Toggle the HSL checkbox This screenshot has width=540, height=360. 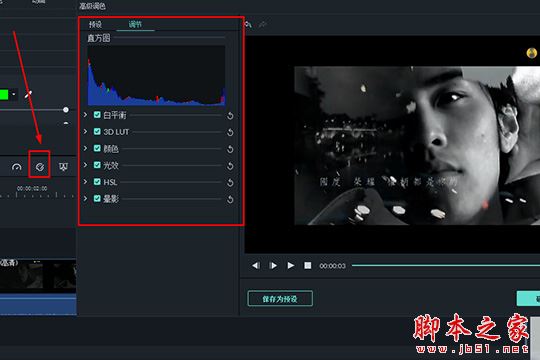coord(97,182)
